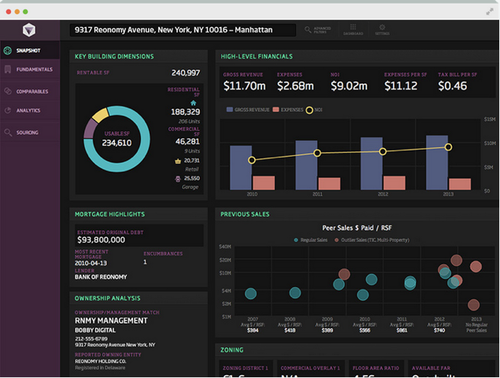Screen dimensions: 500x378
Task: Click the retail crown icon
Action: point(178,161)
